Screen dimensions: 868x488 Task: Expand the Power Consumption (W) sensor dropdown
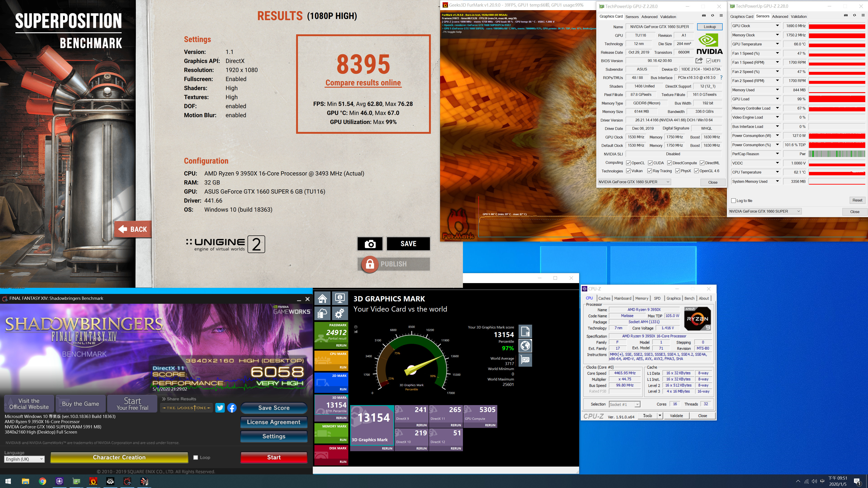click(777, 136)
